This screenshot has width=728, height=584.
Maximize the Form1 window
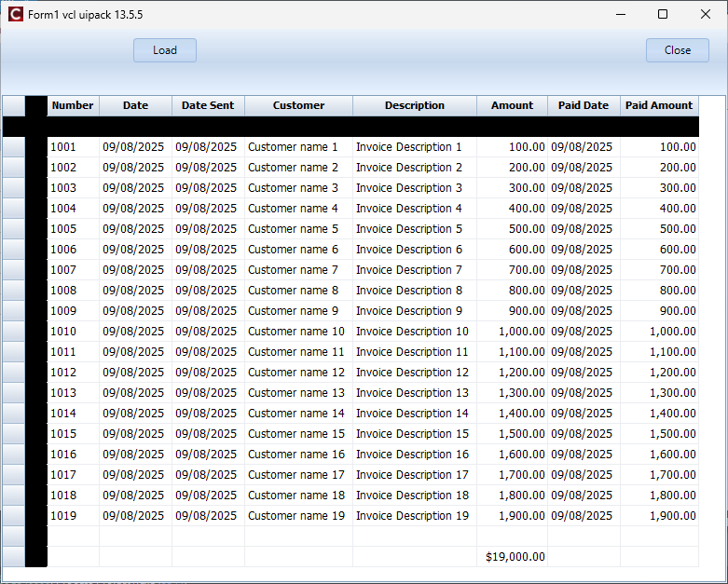663,15
